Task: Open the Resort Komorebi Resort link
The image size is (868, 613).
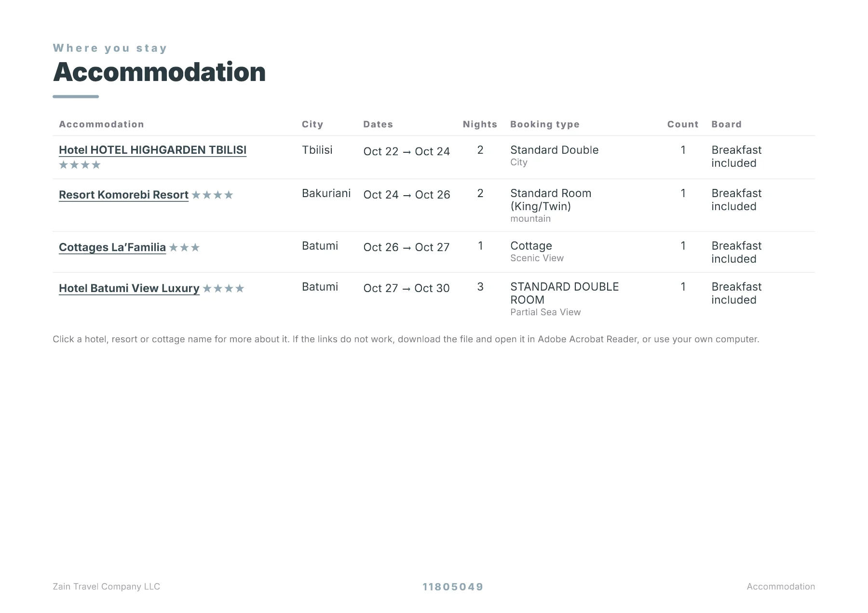Action: 123,195
